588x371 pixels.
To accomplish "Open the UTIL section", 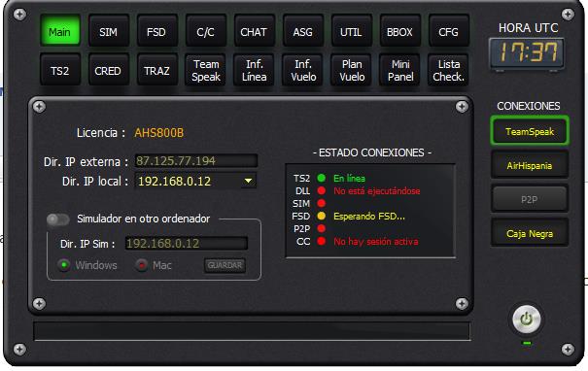I will tap(351, 31).
